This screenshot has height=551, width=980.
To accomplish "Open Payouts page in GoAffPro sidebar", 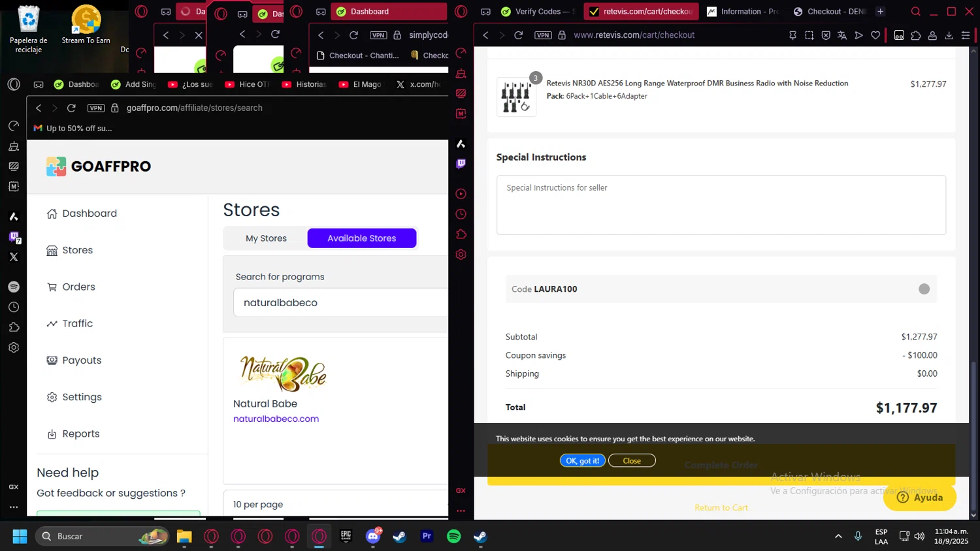I will 74,360.
